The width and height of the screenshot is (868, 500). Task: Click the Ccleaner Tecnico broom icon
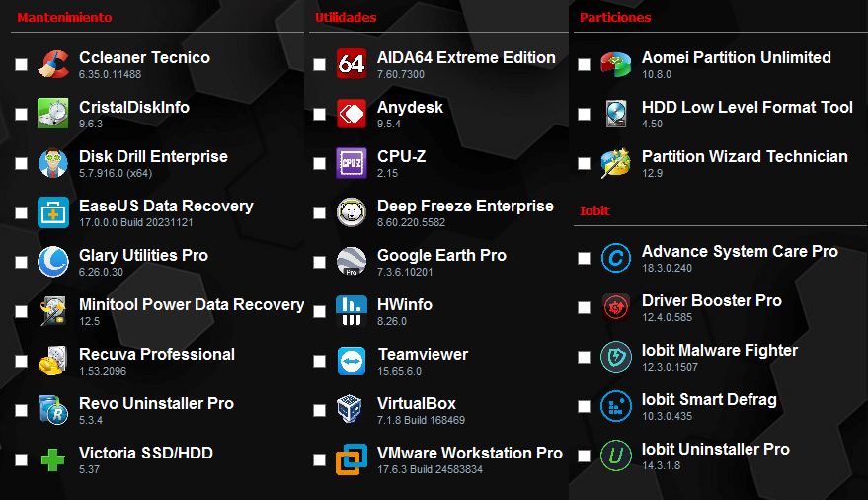point(53,64)
